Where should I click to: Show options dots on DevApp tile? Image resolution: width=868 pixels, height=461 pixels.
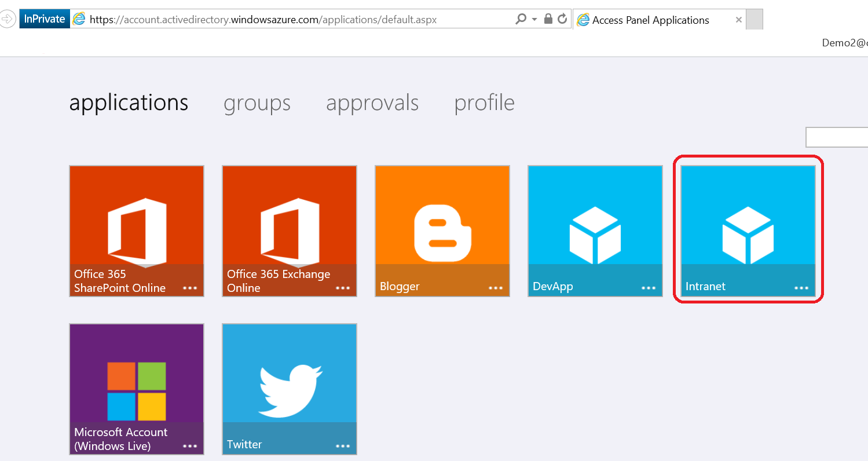point(648,288)
